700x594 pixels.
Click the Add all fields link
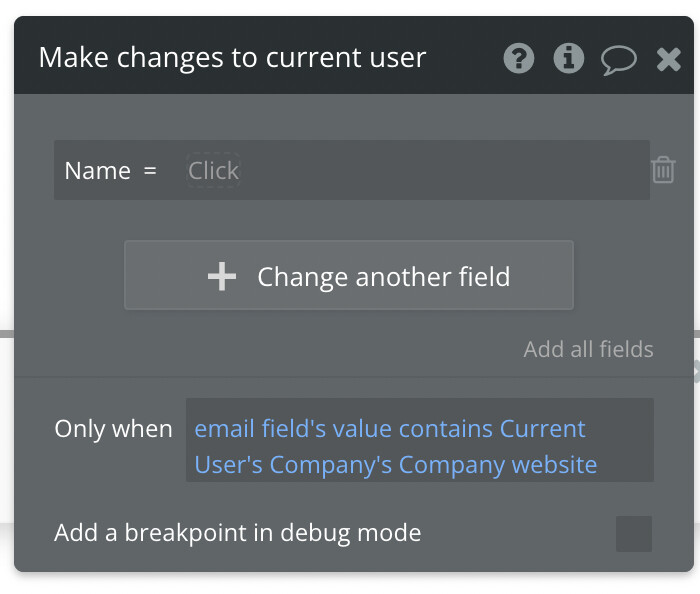coord(588,349)
